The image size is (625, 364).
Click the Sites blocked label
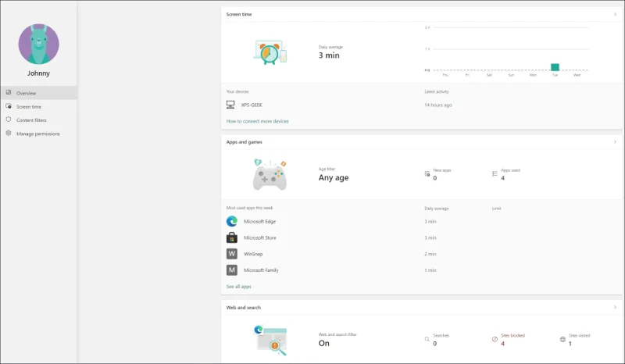pos(512,336)
